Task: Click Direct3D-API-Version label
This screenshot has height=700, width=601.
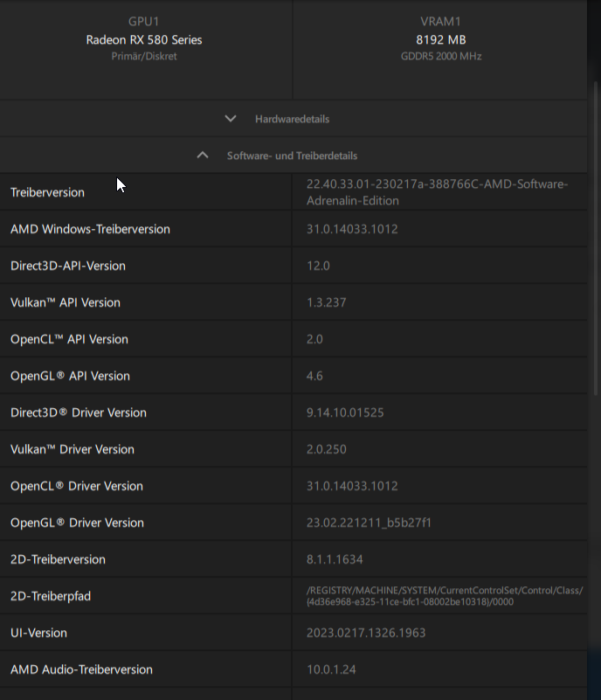Action: [x=68, y=266]
